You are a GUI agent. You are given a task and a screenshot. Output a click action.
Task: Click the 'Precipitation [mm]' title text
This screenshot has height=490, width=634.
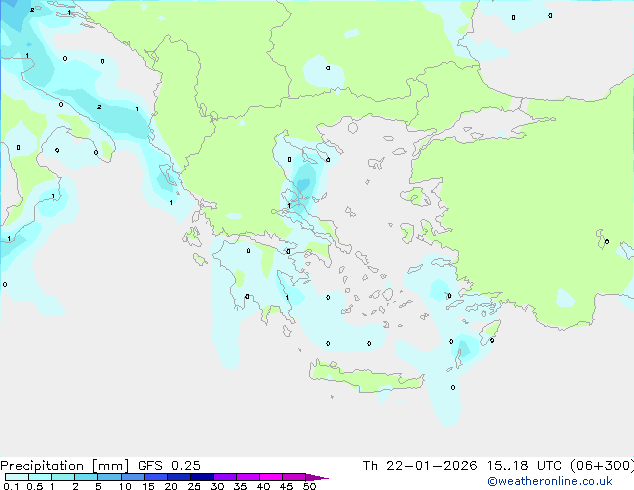tap(64, 466)
